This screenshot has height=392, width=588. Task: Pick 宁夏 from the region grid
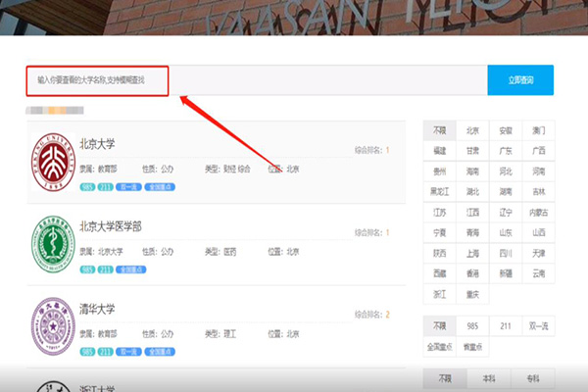(x=439, y=233)
